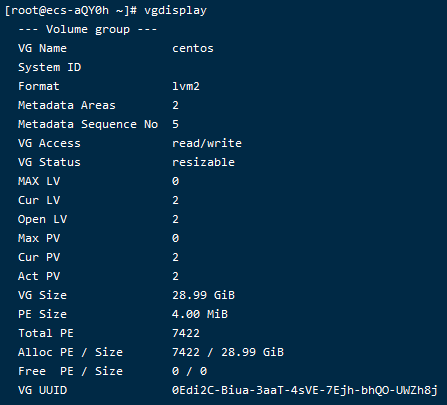Click the VG Name value centos

(193, 48)
